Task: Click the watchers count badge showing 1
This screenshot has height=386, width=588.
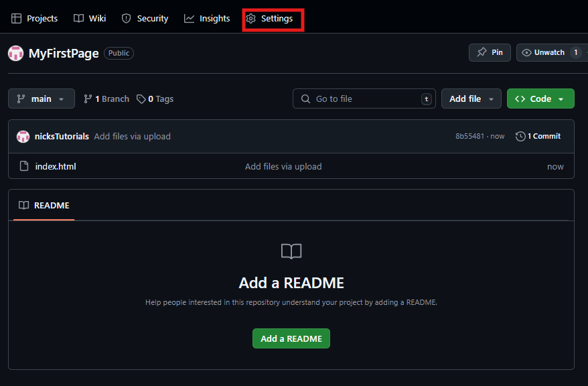Action: (576, 52)
